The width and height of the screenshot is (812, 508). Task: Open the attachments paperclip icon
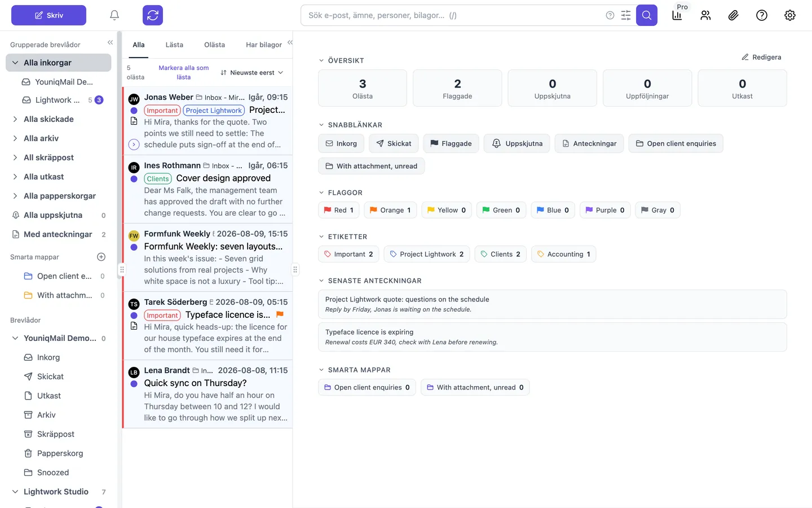(x=734, y=15)
